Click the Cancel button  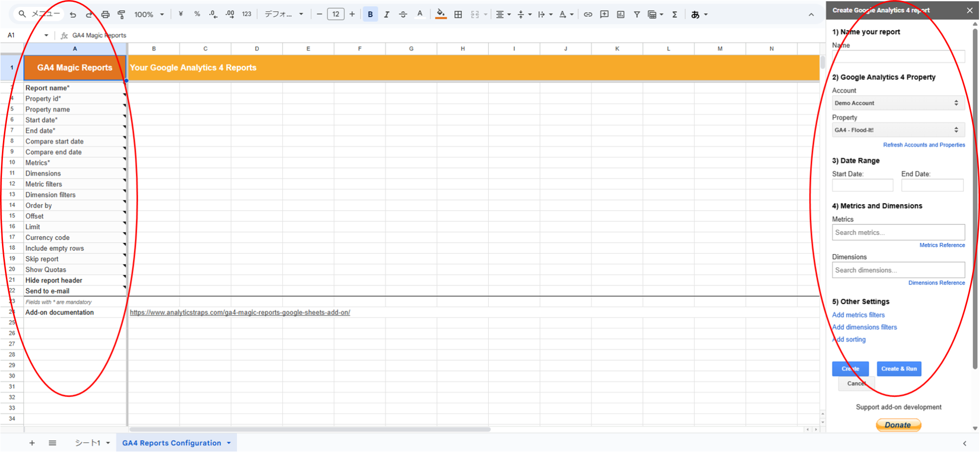click(x=856, y=383)
